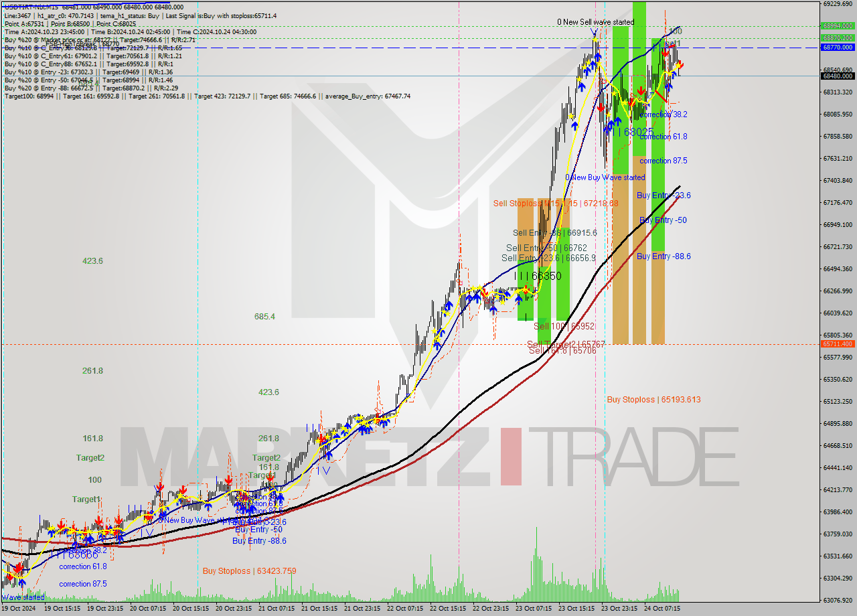
Task: Click the 'Sell Target2 | 65767' label
Action: tap(566, 344)
